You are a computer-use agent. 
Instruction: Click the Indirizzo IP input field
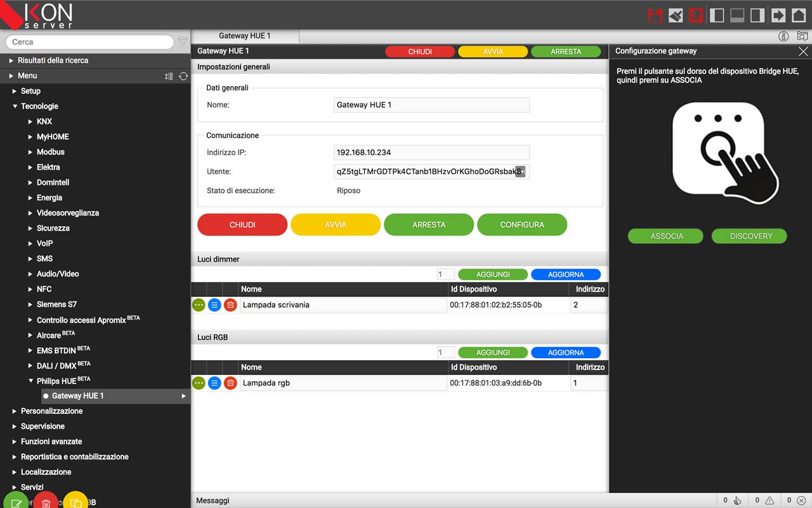coord(431,152)
